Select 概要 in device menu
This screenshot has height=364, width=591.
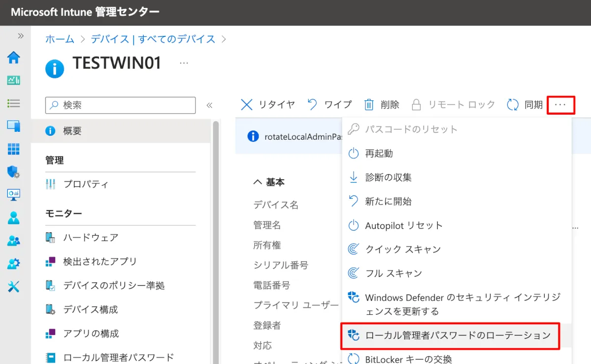point(121,131)
